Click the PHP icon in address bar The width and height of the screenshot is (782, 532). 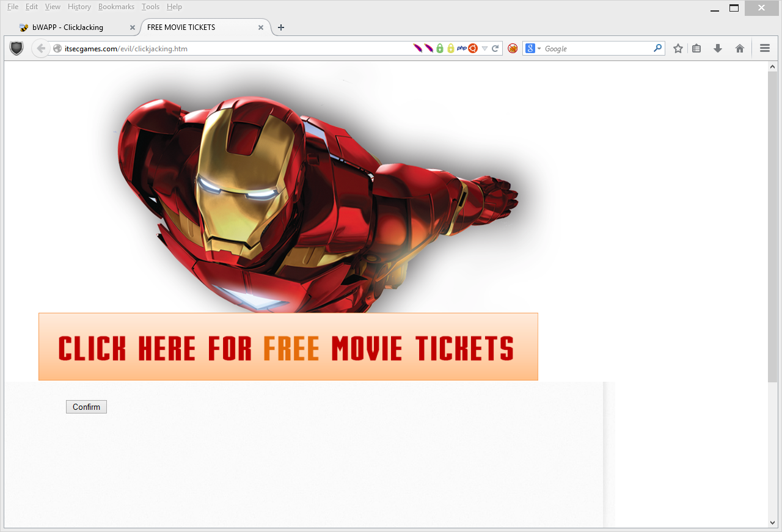click(x=462, y=48)
